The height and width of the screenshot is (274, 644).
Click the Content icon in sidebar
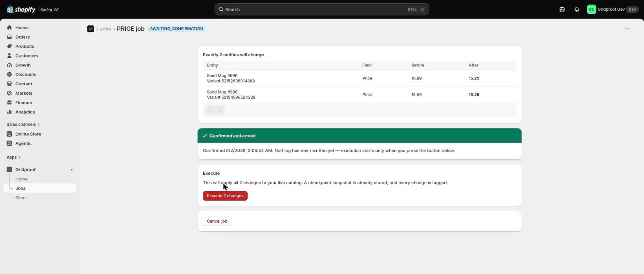point(9,84)
